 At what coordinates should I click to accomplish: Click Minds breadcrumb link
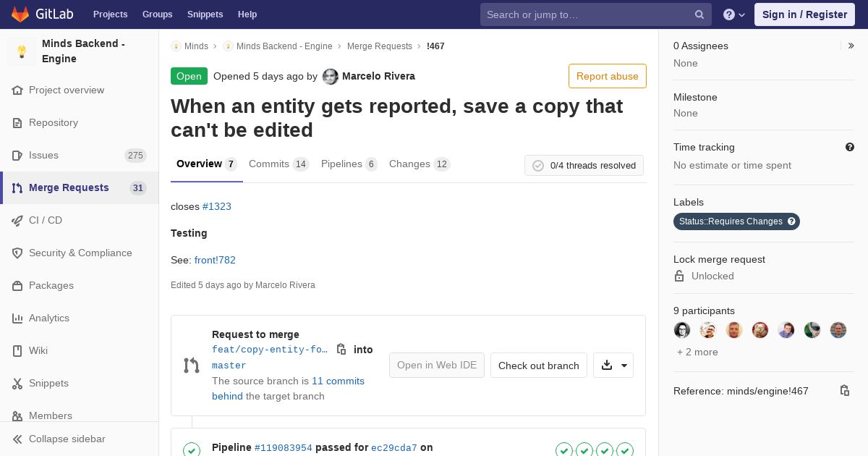196,46
